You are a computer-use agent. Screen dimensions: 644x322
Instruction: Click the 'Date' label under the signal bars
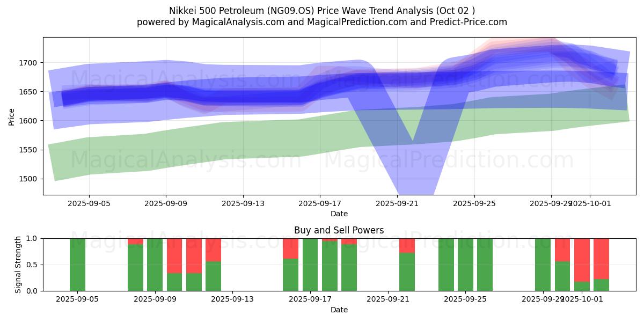point(339,310)
